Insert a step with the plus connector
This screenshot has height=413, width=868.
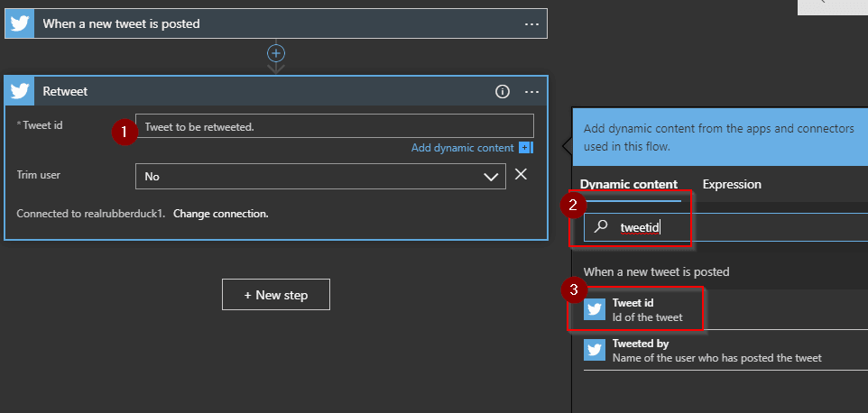click(x=276, y=53)
